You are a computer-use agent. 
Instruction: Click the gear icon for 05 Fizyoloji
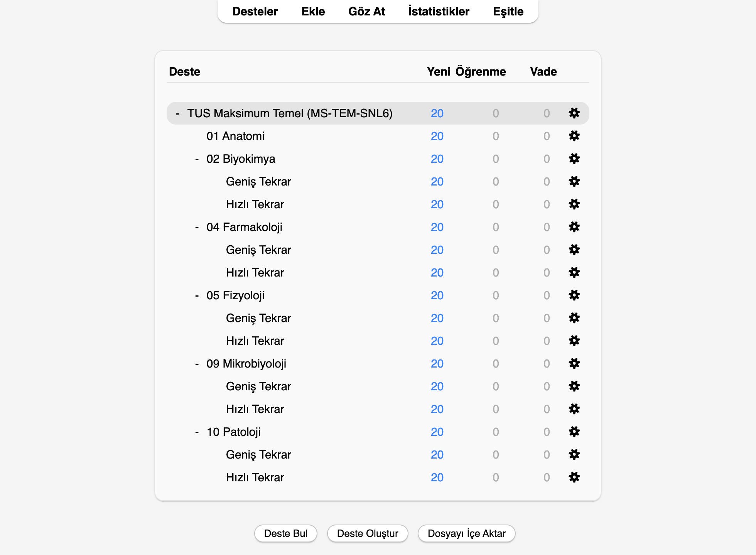(574, 295)
